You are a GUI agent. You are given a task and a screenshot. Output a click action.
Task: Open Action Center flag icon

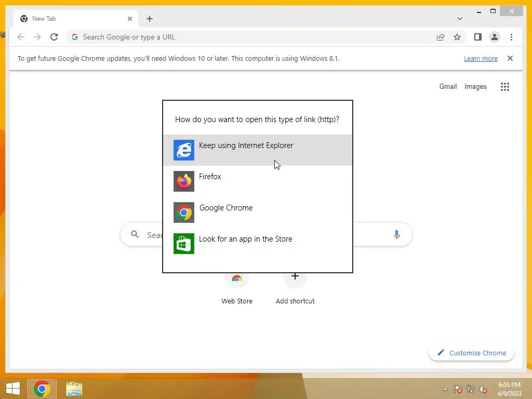click(x=458, y=389)
